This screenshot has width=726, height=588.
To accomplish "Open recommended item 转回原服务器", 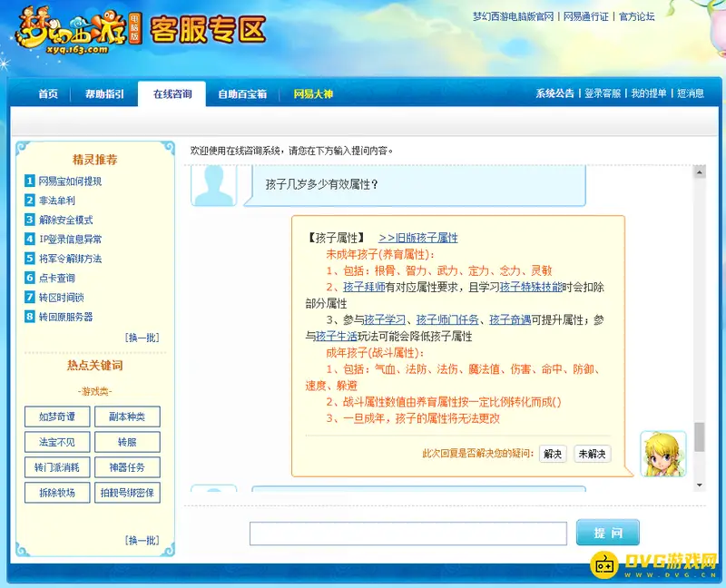I will click(65, 318).
